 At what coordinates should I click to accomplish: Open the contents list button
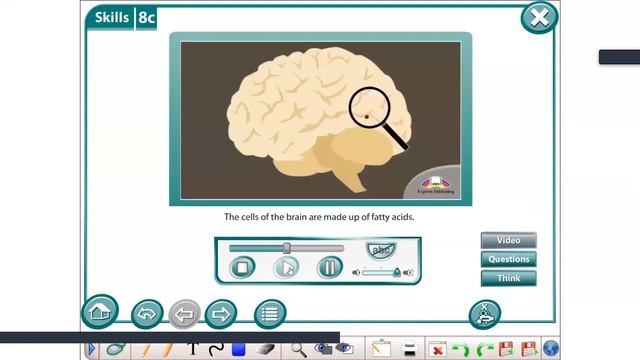pyautogui.click(x=270, y=314)
